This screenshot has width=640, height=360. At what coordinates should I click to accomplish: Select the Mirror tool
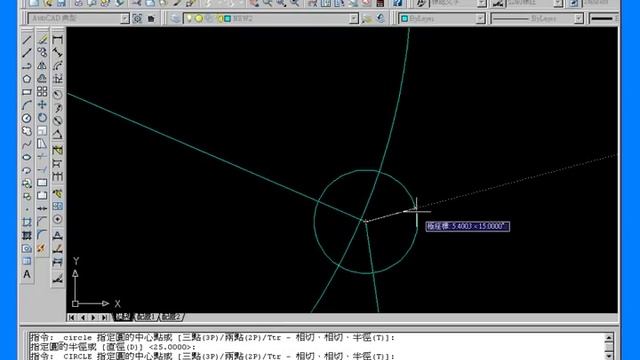[x=42, y=66]
